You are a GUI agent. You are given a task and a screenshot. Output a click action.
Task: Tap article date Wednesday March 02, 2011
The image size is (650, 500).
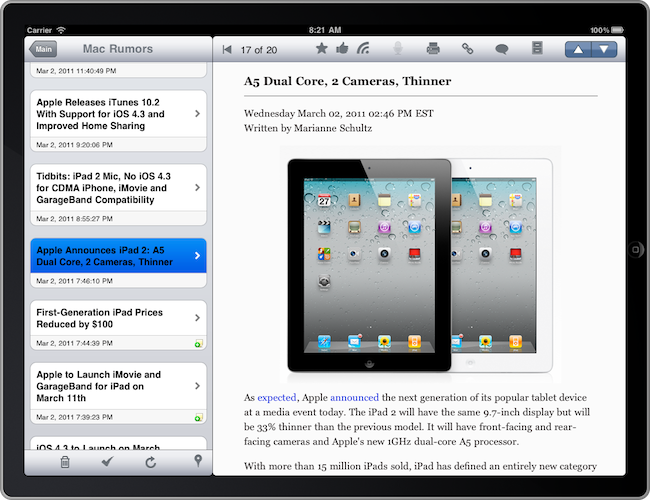(339, 113)
